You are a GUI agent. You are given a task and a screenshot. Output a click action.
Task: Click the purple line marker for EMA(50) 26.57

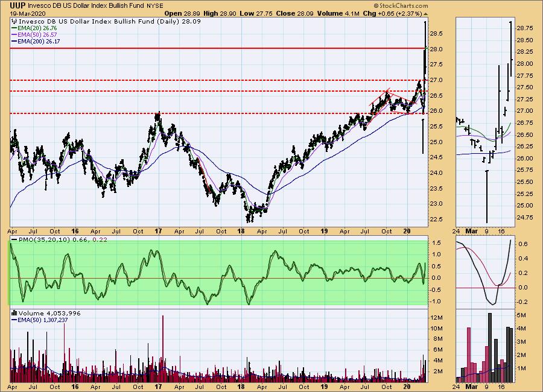[14, 34]
